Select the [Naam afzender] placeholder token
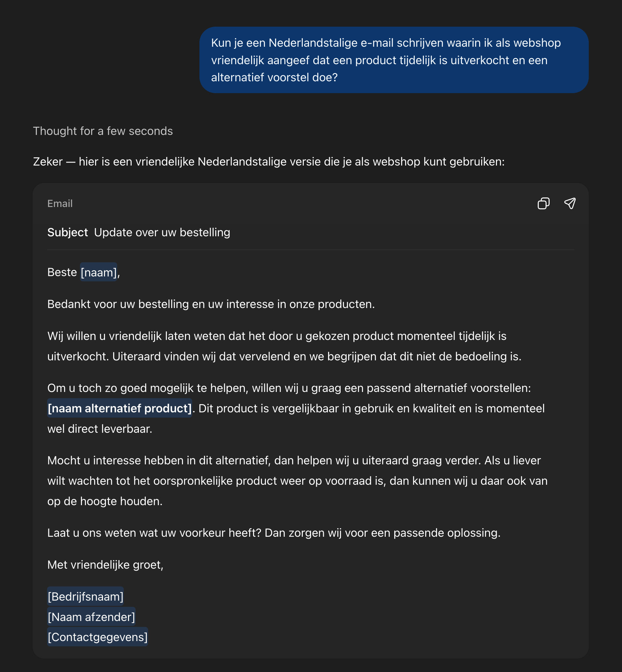The image size is (622, 672). (x=91, y=616)
